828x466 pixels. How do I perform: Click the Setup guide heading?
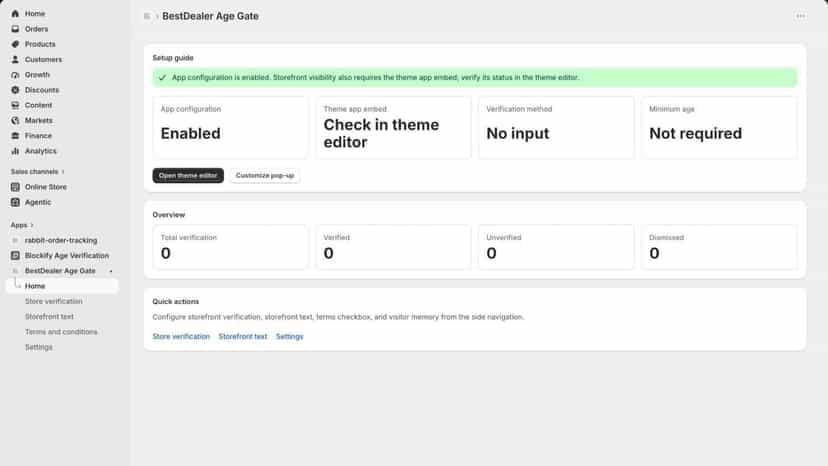pyautogui.click(x=173, y=58)
